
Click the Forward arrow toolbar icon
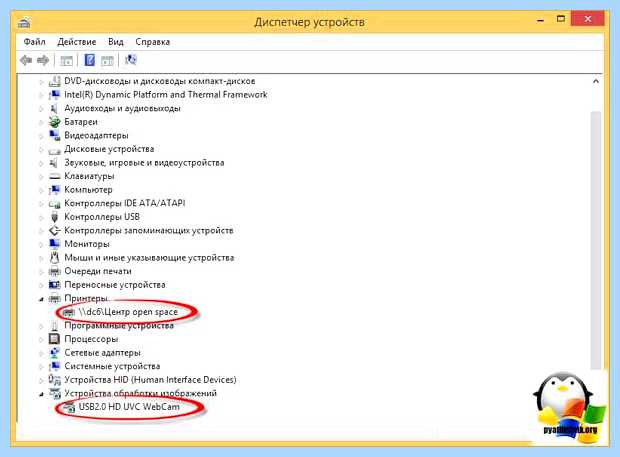(x=43, y=60)
